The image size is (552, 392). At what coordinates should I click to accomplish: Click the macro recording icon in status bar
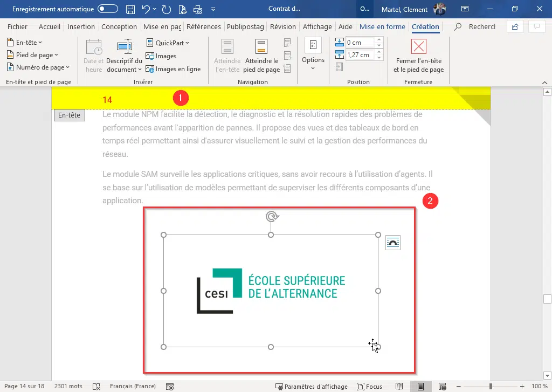[x=170, y=387]
